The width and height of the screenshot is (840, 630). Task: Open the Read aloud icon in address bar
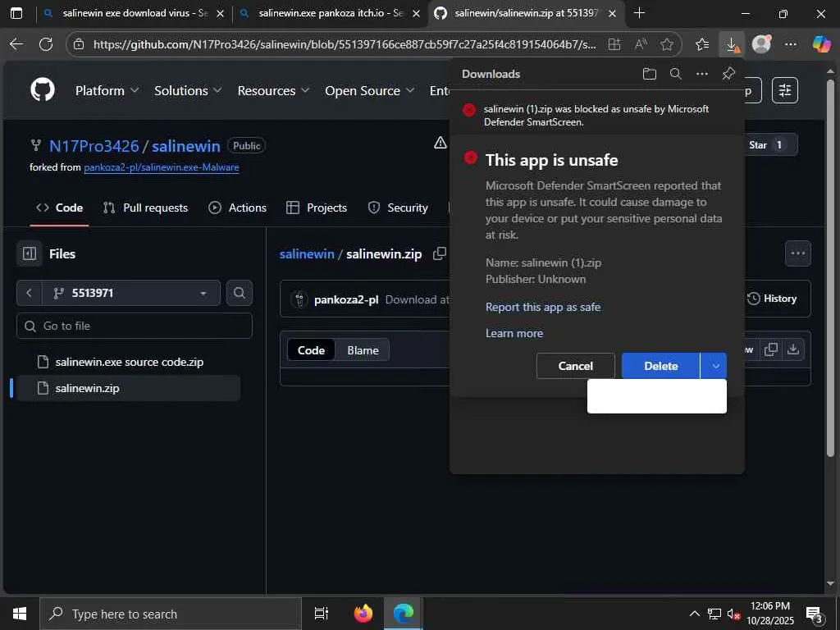(641, 44)
